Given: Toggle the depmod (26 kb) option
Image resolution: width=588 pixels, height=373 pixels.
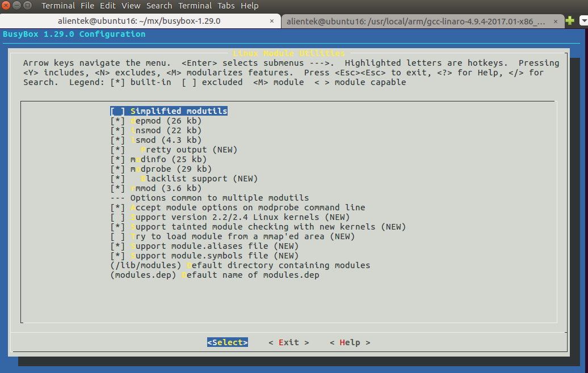Looking at the screenshot, I should pos(156,121).
